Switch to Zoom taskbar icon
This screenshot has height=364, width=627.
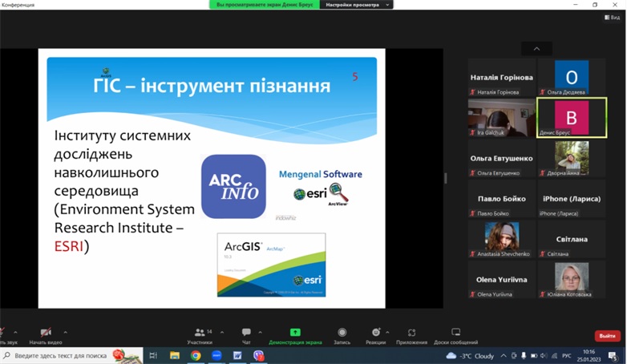pyautogui.click(x=216, y=355)
